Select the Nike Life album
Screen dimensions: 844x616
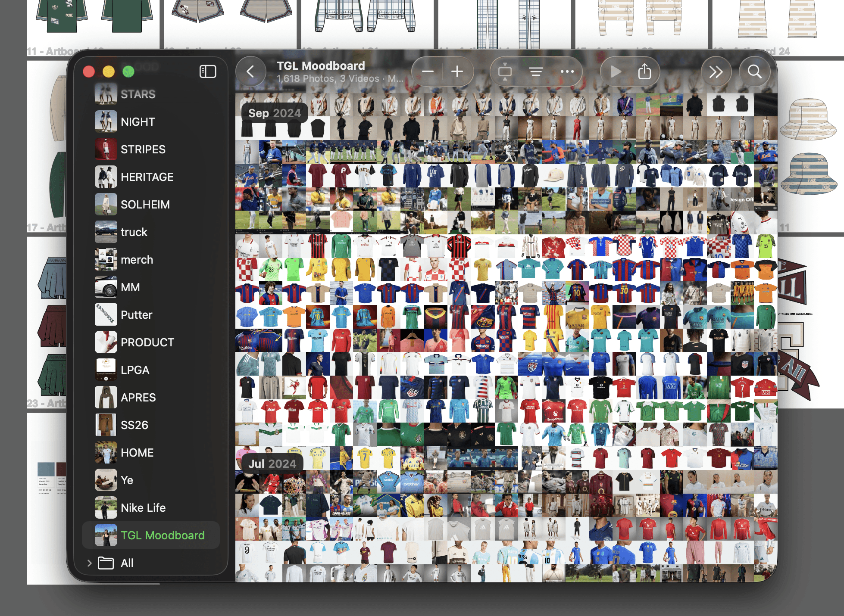(x=143, y=508)
